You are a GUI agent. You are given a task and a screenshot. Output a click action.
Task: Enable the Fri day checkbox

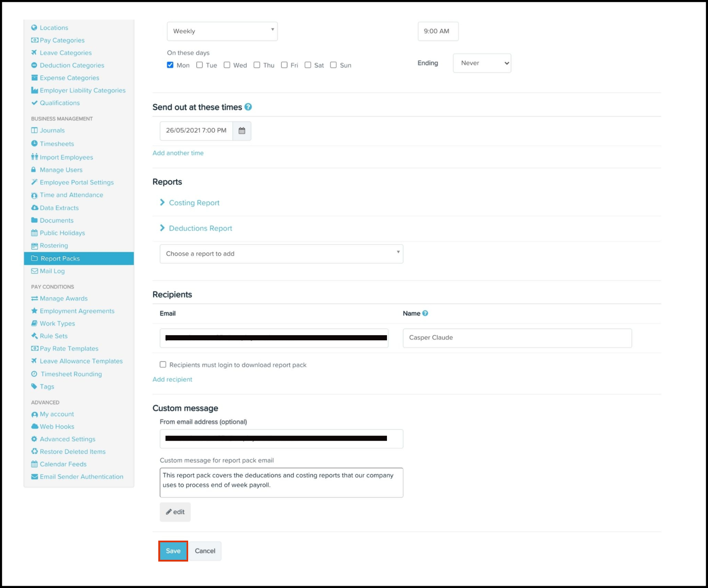point(284,65)
